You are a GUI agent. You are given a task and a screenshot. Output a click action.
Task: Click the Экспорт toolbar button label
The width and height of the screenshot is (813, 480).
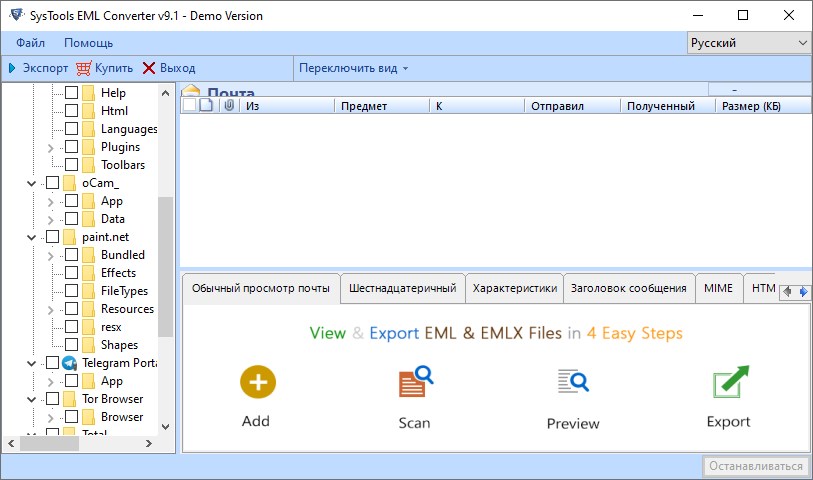(x=45, y=68)
